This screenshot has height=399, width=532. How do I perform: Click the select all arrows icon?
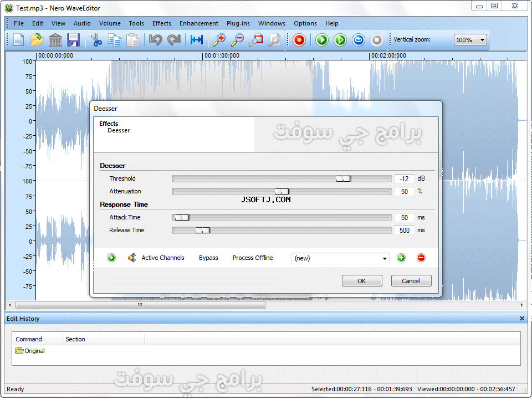[x=196, y=40]
